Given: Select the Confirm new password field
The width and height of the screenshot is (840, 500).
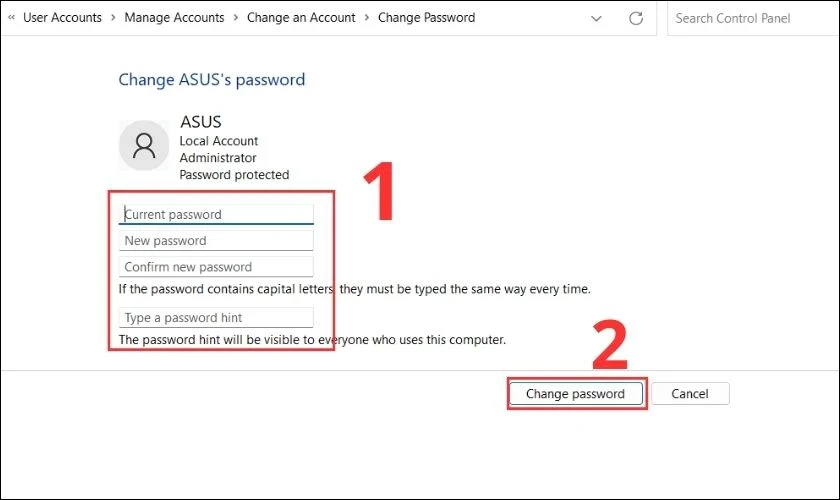Looking at the screenshot, I should click(x=216, y=267).
